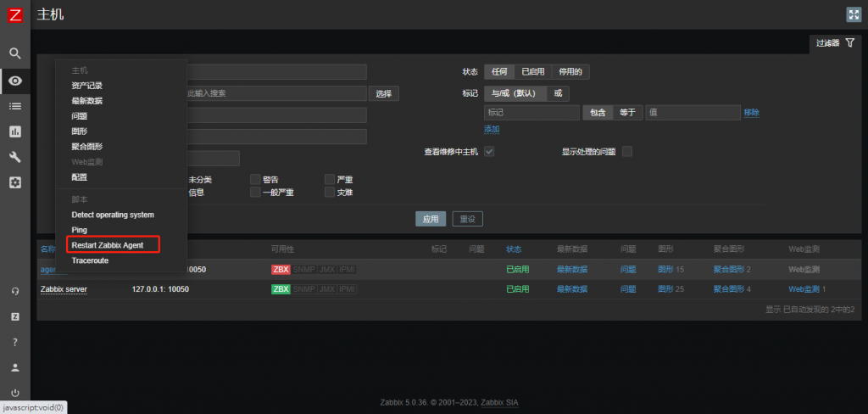The height and width of the screenshot is (414, 868).
Task: Open 最新数据 from host menu
Action: pyautogui.click(x=87, y=101)
